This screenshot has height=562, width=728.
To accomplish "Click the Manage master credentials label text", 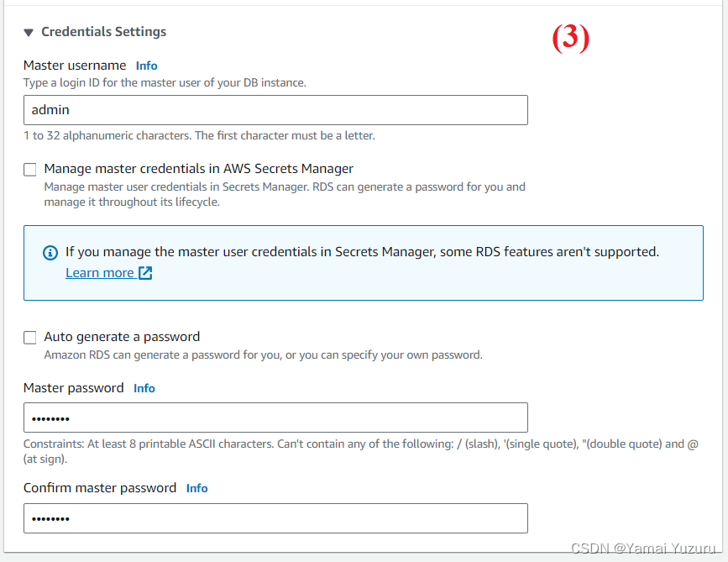I will coord(198,169).
